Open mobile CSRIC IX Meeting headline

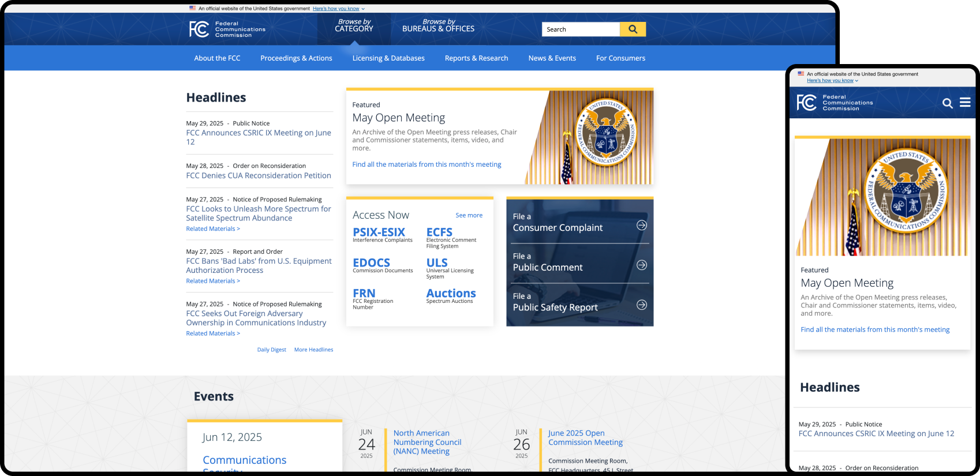tap(876, 433)
